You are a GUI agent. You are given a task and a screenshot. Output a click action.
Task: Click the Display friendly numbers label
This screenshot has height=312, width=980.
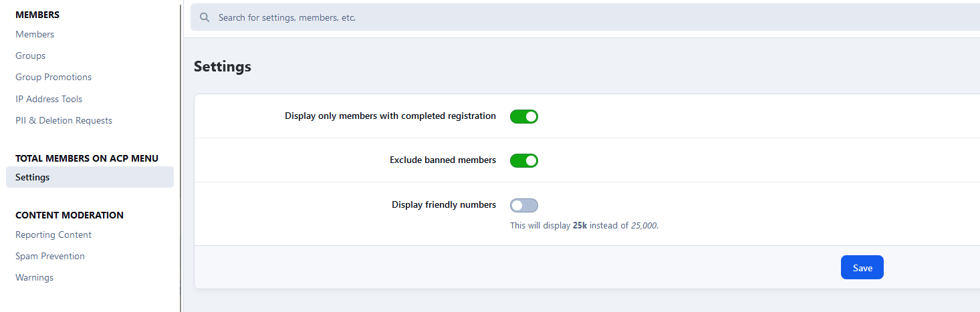444,205
